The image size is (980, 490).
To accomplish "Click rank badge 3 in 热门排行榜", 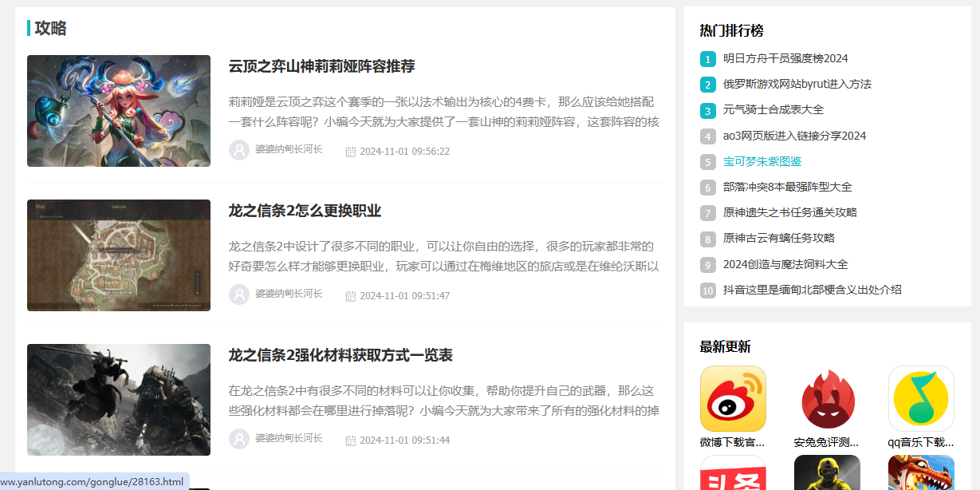I will coord(708,110).
